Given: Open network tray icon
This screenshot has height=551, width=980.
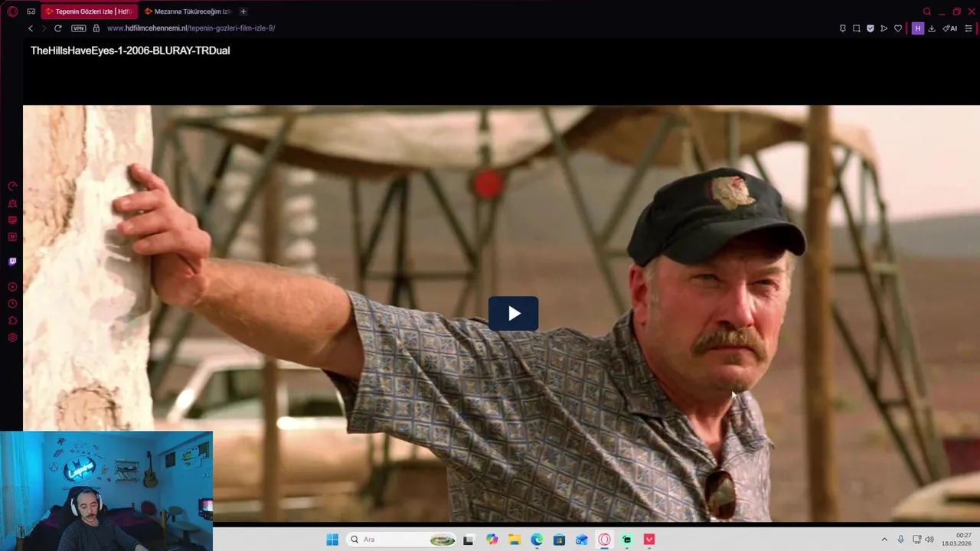Looking at the screenshot, I should coord(916,540).
